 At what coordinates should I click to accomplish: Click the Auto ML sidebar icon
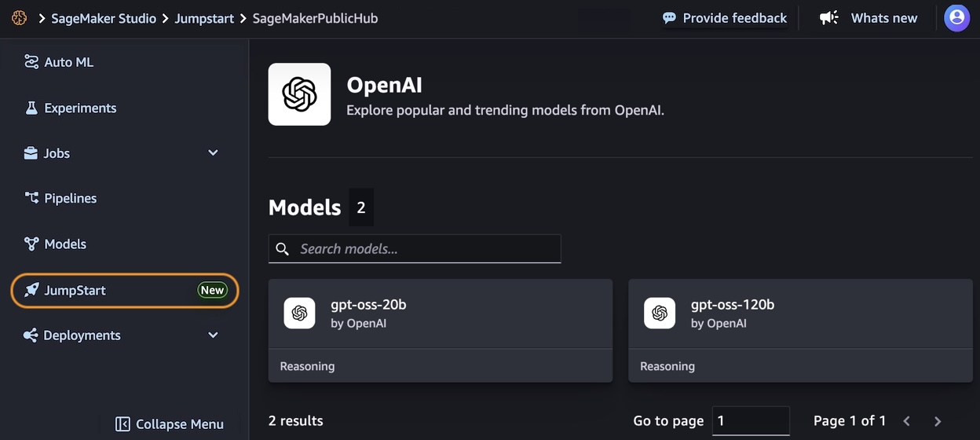31,62
